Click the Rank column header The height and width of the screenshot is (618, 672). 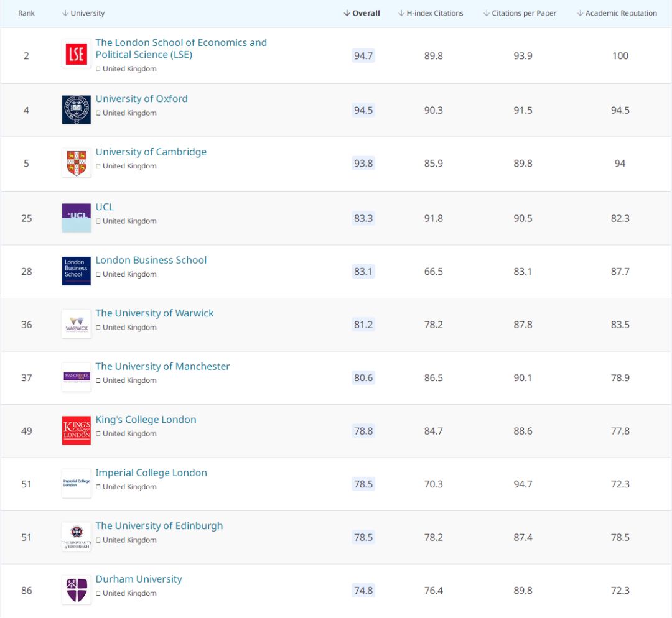click(x=26, y=13)
